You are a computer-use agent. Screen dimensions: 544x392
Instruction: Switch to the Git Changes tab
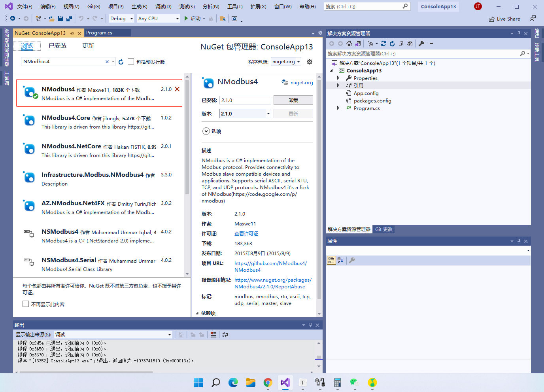tap(384, 229)
